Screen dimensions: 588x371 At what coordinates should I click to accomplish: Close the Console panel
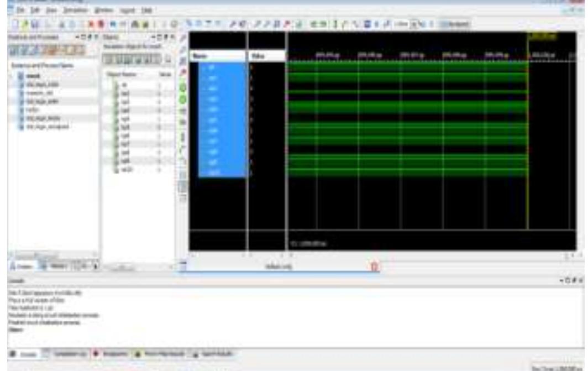(x=581, y=280)
